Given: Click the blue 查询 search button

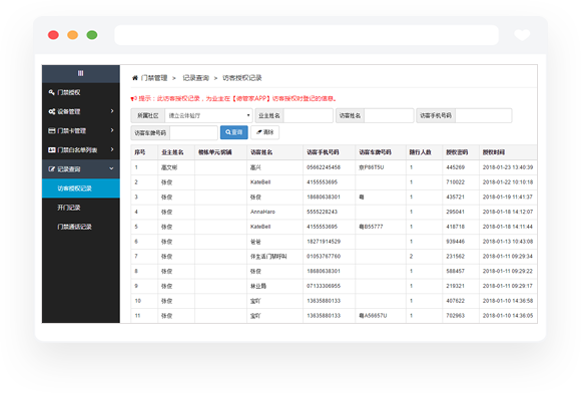Looking at the screenshot, I should click(x=234, y=132).
